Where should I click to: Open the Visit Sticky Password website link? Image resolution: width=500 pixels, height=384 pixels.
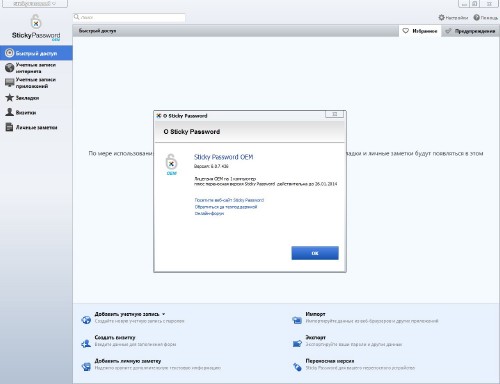point(229,200)
